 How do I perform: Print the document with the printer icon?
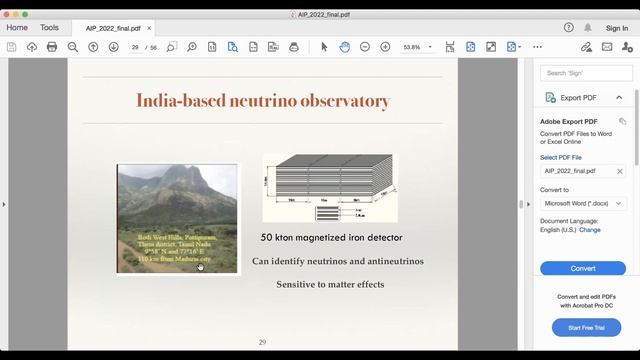pos(52,47)
